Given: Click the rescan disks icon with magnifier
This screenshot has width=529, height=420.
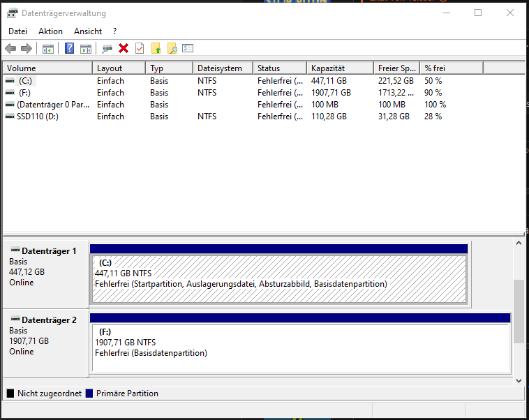Looking at the screenshot, I should point(107,49).
